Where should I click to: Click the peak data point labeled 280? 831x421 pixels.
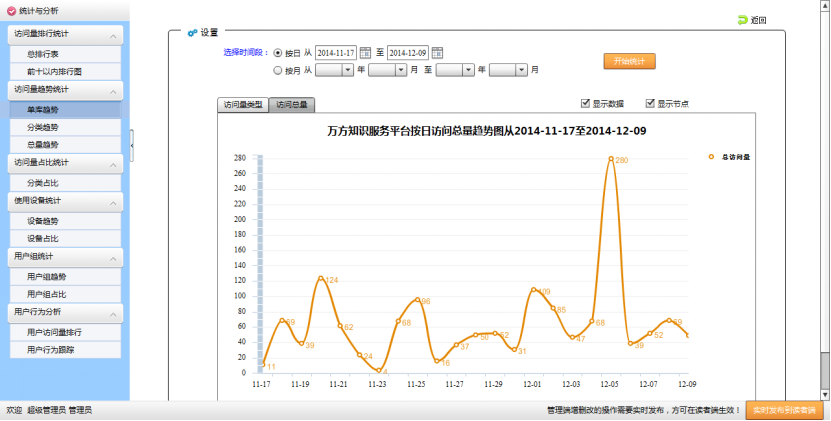click(x=610, y=158)
